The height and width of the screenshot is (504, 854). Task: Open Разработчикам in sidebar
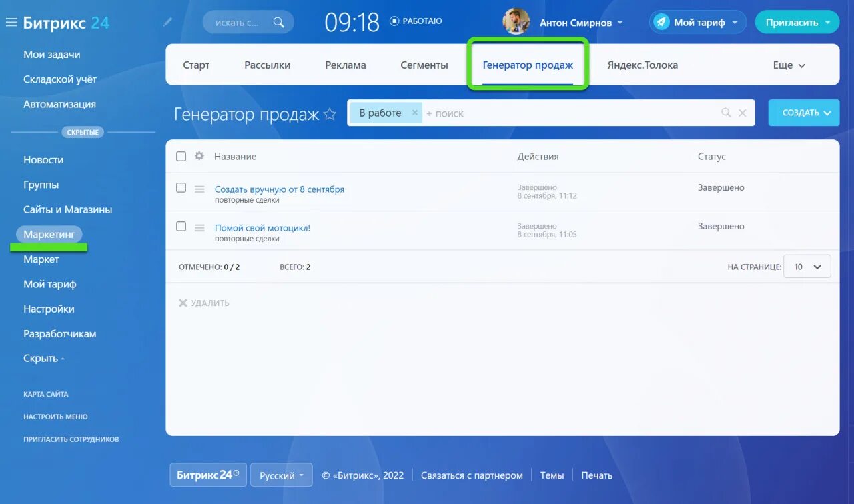(60, 334)
